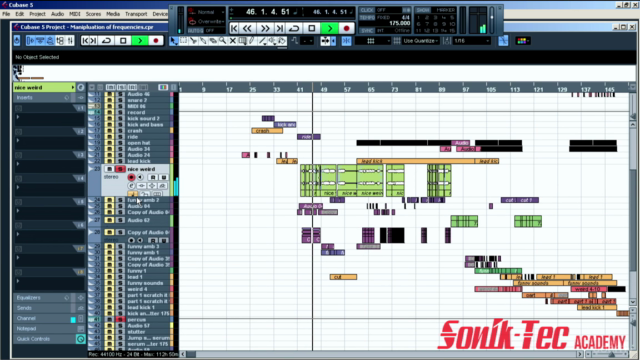This screenshot has height=360, width=640.
Task: Open the Use Quantize grid dropdown
Action: point(420,41)
